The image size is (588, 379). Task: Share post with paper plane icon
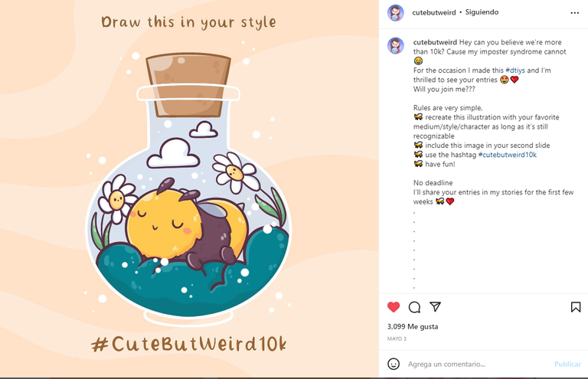click(x=435, y=307)
